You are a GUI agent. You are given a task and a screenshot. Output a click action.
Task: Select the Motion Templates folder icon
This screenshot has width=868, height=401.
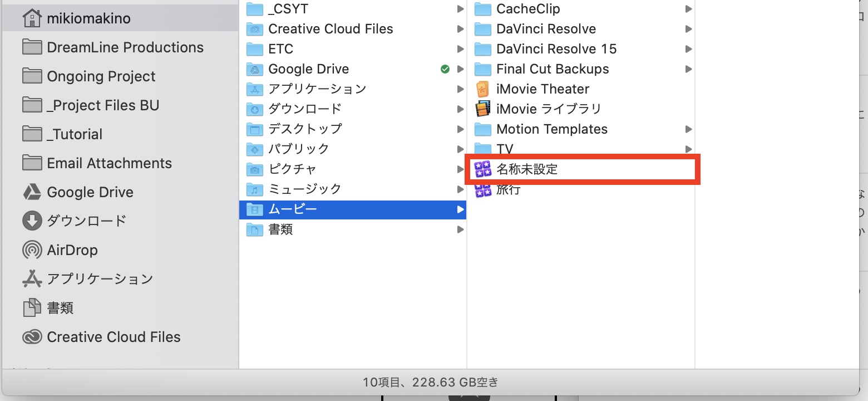point(483,129)
